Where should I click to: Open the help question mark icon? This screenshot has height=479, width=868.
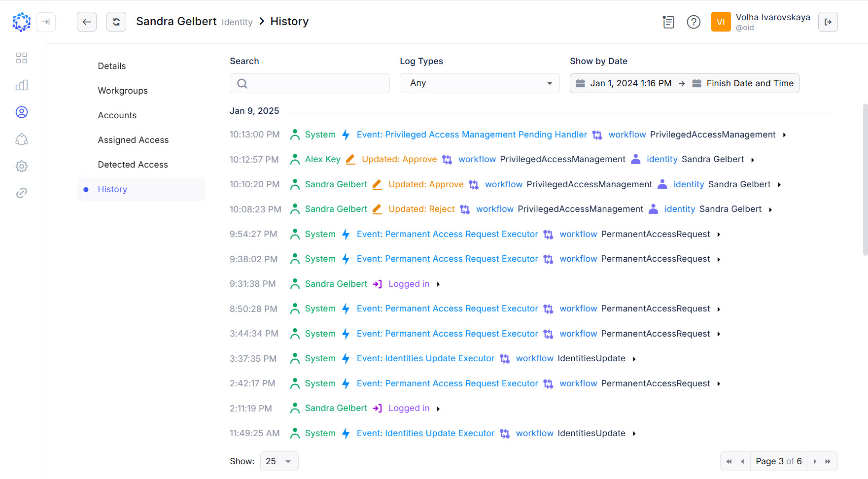(694, 22)
